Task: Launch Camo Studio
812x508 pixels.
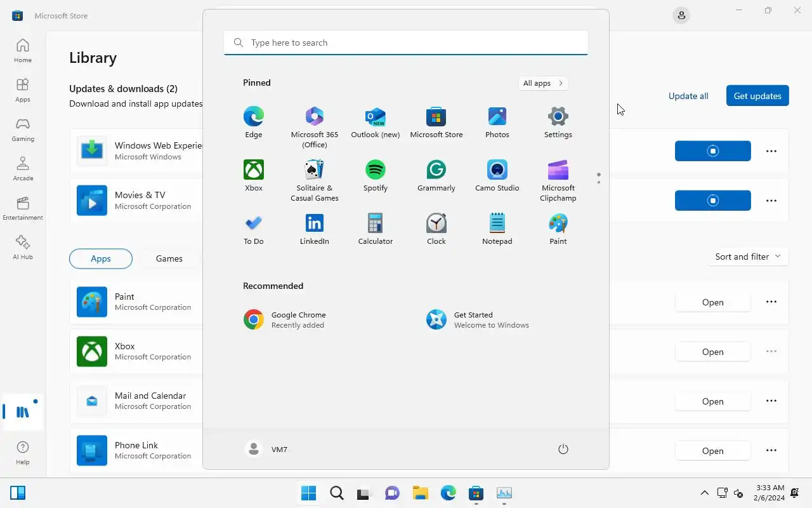Action: point(497,175)
